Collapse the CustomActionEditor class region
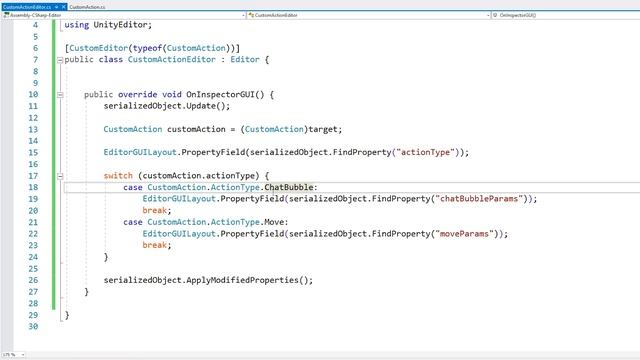The height and width of the screenshot is (360, 640). pos(60,60)
